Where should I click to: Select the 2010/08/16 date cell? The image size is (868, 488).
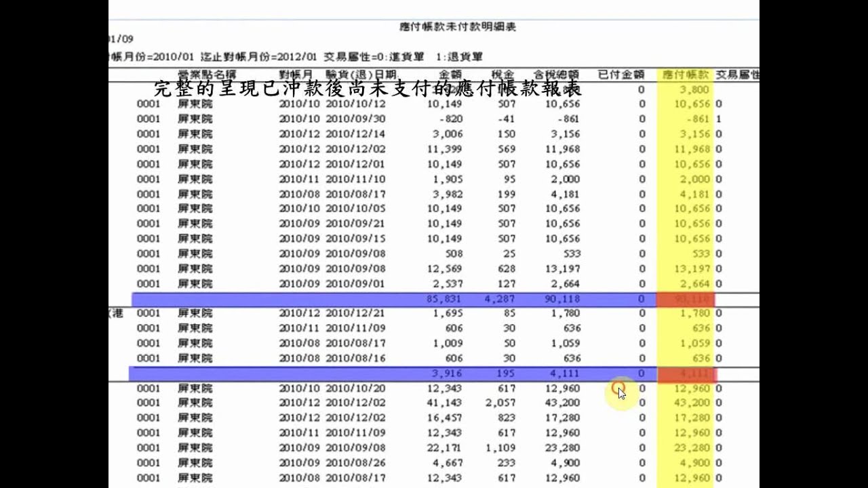[355, 358]
